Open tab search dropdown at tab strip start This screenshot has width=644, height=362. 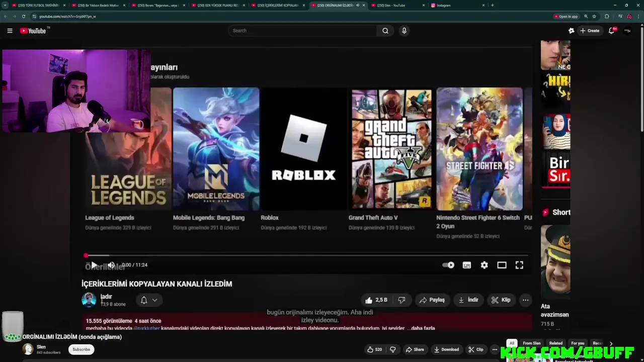5,5
